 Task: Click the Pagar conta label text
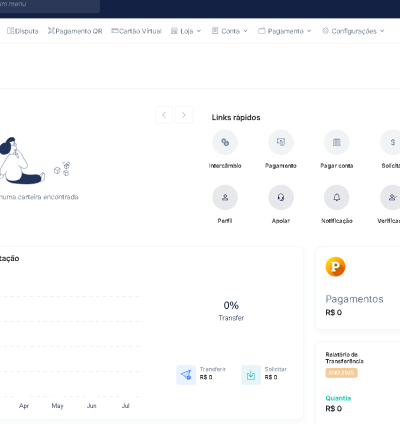point(337,166)
